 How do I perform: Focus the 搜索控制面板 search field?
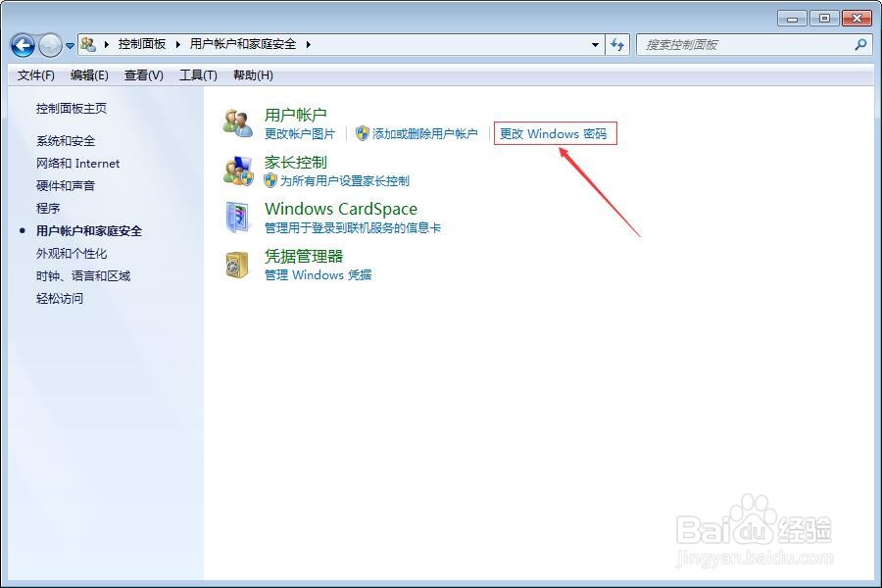tap(754, 44)
